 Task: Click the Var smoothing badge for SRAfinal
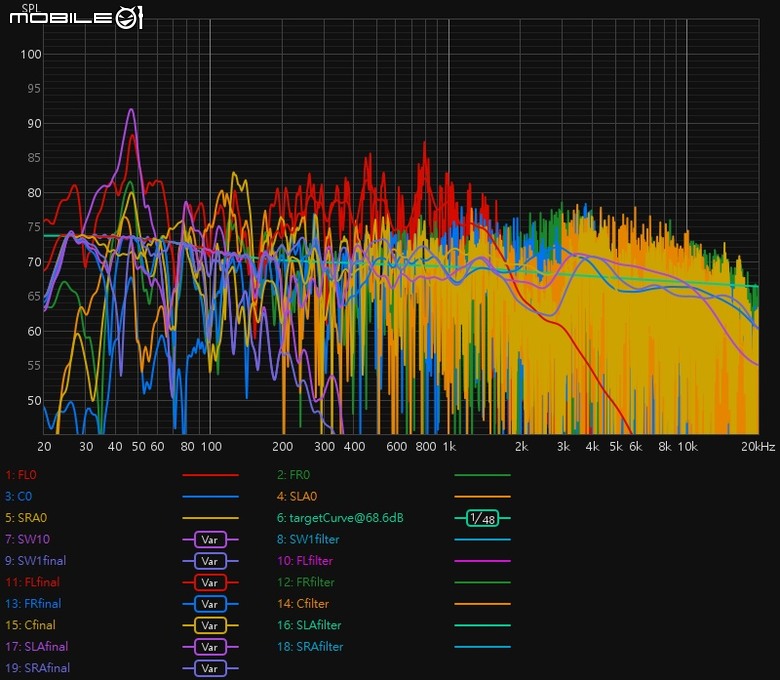209,669
